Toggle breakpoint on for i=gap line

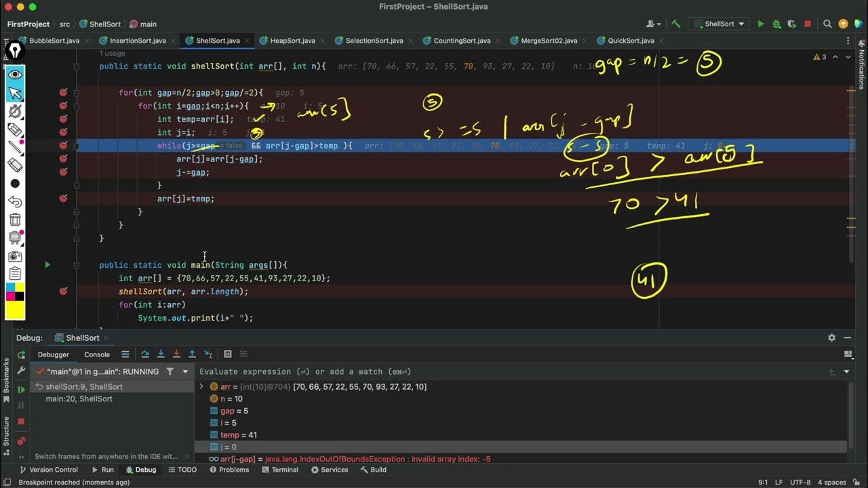tap(63, 106)
